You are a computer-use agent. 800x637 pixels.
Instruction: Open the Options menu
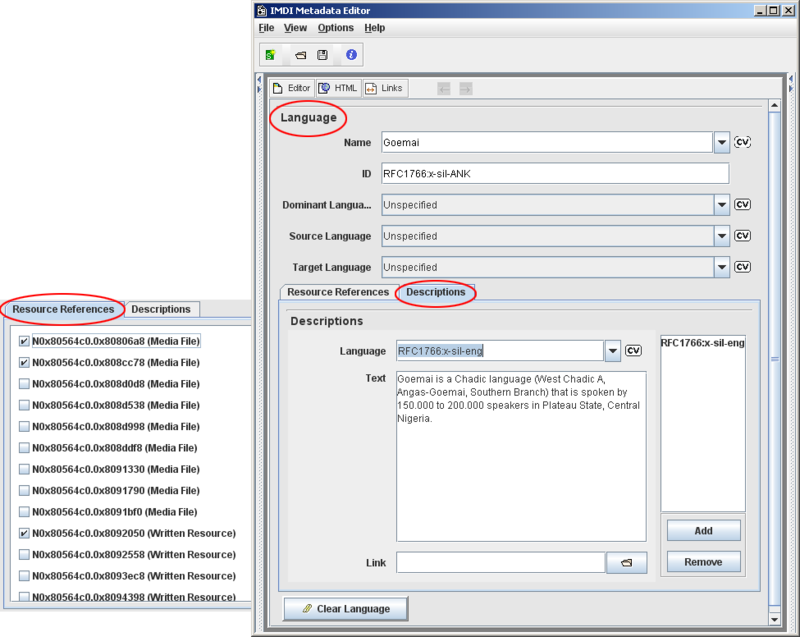point(335,28)
